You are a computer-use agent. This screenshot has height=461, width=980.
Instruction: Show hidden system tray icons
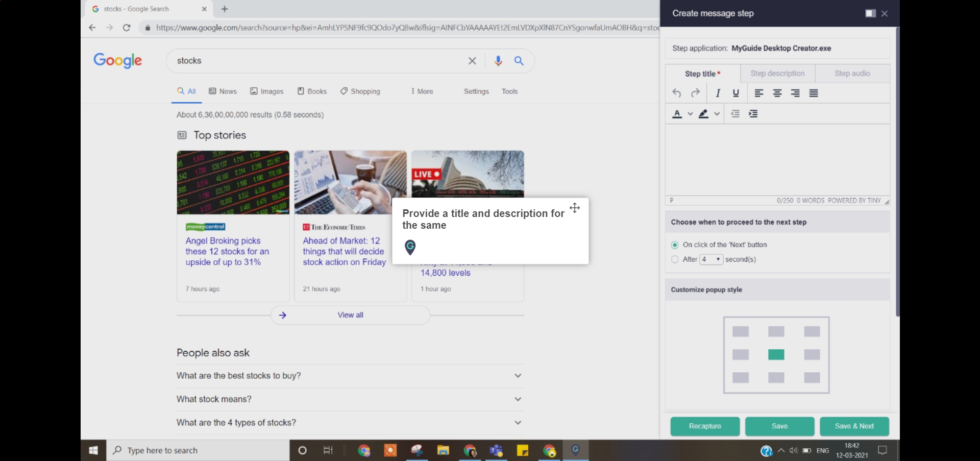click(x=781, y=450)
